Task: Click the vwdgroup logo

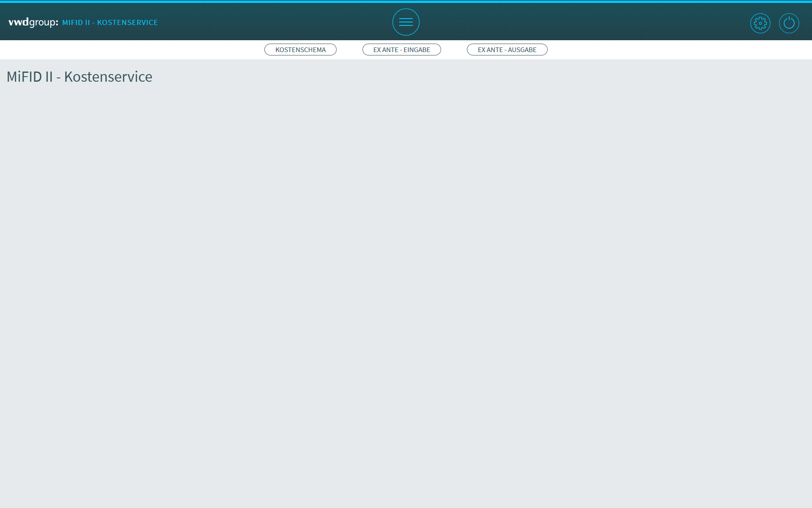Action: (33, 22)
